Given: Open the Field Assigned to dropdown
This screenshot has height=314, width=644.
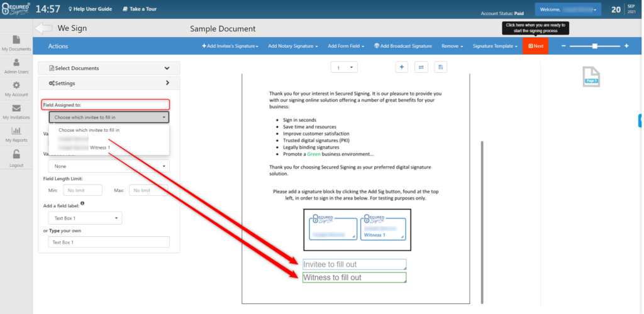Looking at the screenshot, I should (x=109, y=117).
